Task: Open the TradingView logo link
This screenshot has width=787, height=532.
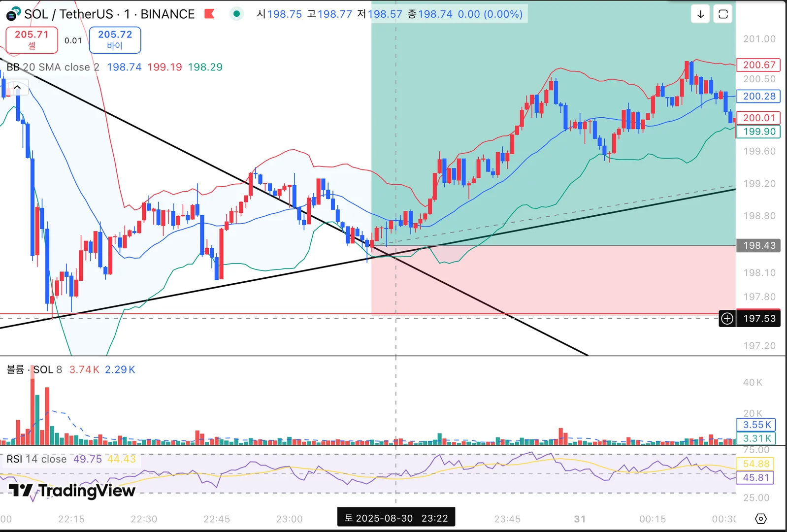Action: point(72,491)
